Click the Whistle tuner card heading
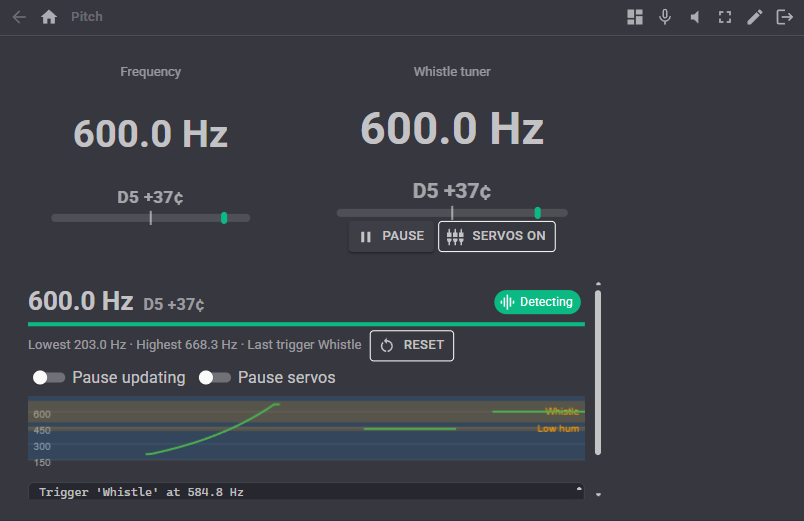 452,72
